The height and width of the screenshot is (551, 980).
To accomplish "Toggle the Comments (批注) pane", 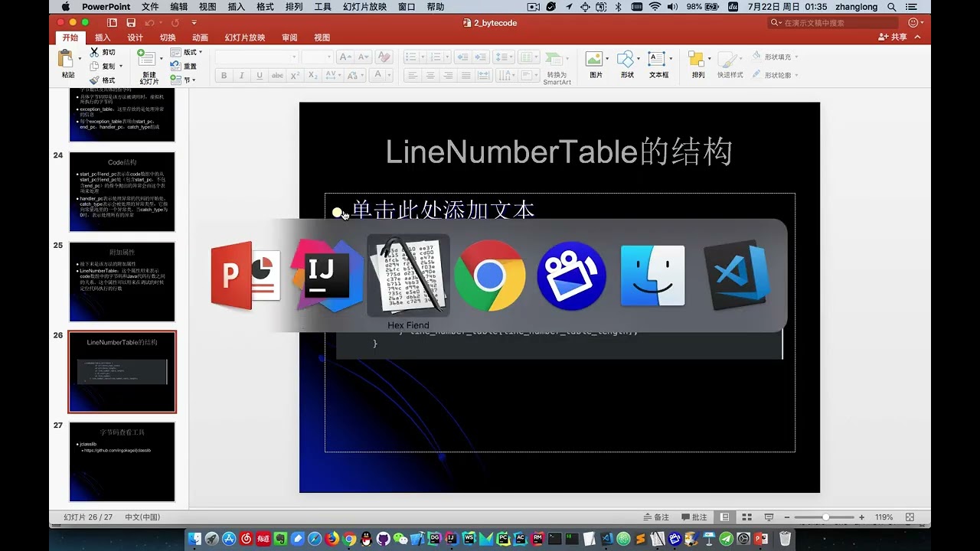I will point(694,517).
